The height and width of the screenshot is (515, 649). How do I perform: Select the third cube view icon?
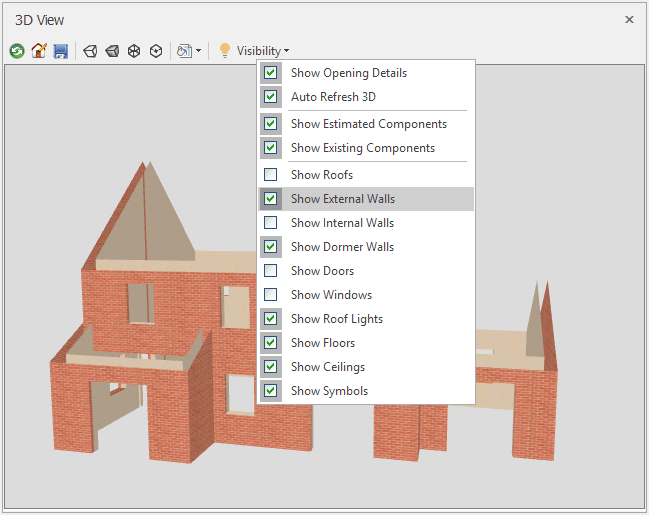[x=134, y=51]
